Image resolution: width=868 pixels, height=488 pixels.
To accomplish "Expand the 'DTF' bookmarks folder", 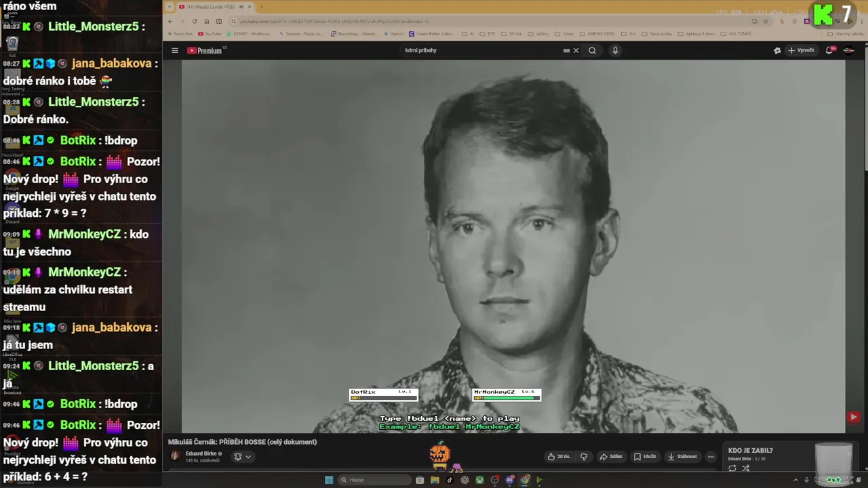I will click(488, 33).
